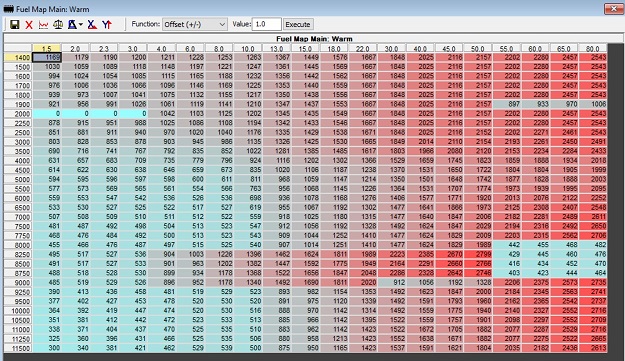Select cell 2613 in row 11500
625x361 pixels.
click(592, 348)
